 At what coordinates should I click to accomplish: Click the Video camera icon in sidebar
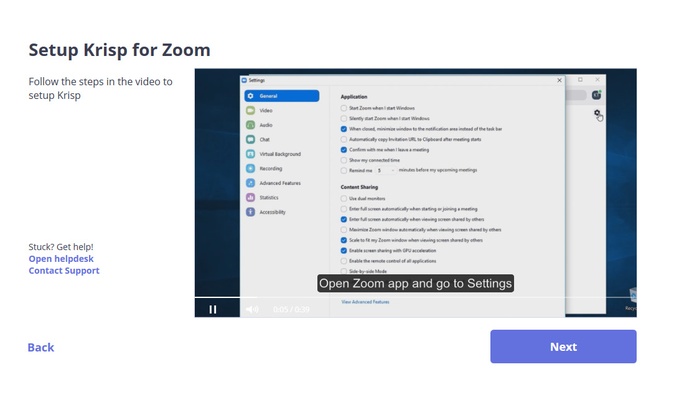pos(251,110)
